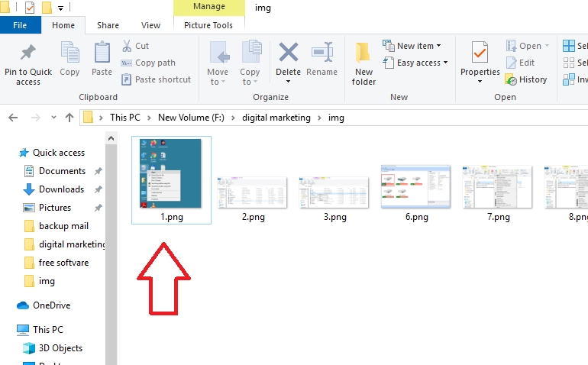Open Downloads in Quick access sidebar
The height and width of the screenshot is (365, 588).
61,189
